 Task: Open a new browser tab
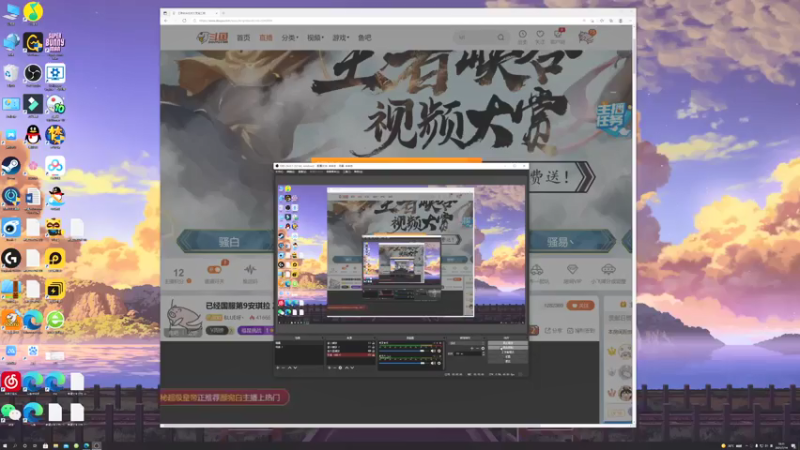click(223, 13)
